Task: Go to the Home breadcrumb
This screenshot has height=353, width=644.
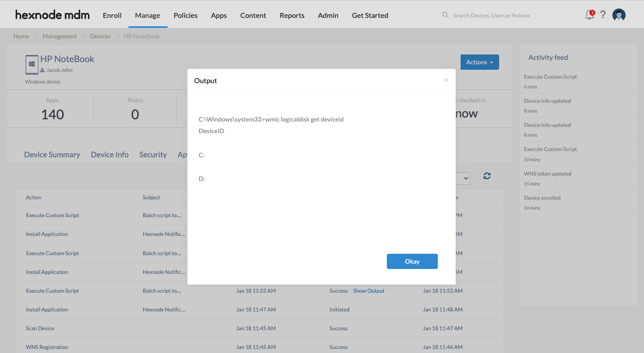Action: (21, 36)
